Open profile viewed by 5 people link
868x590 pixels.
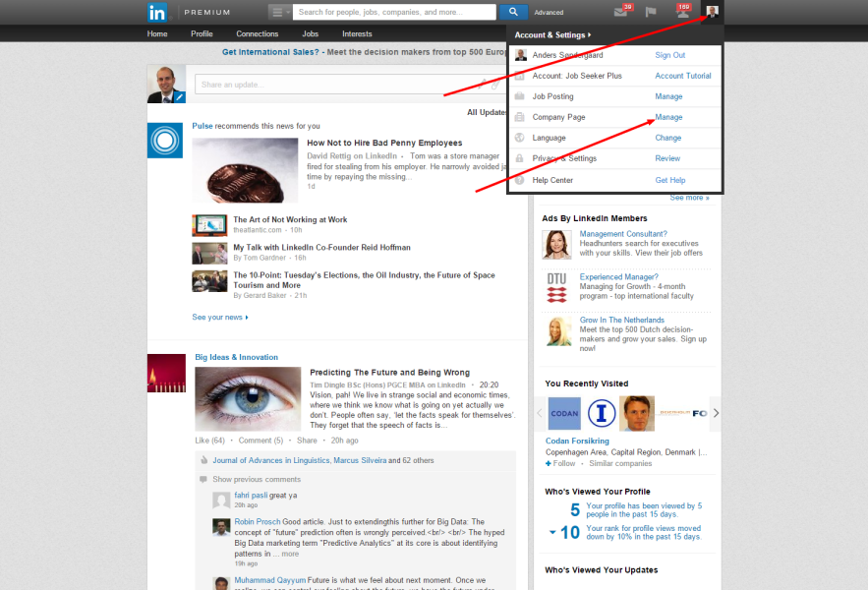click(644, 509)
